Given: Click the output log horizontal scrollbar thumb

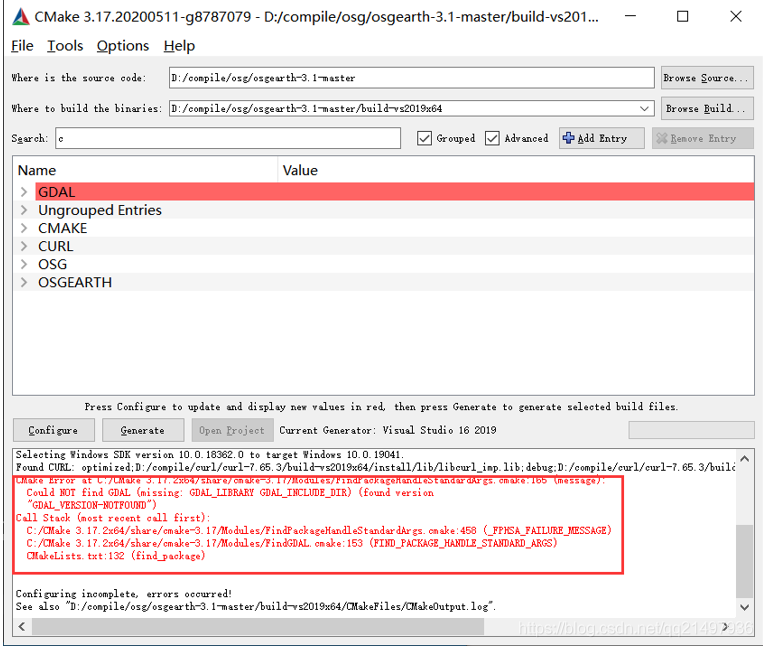Looking at the screenshot, I should click(x=258, y=627).
